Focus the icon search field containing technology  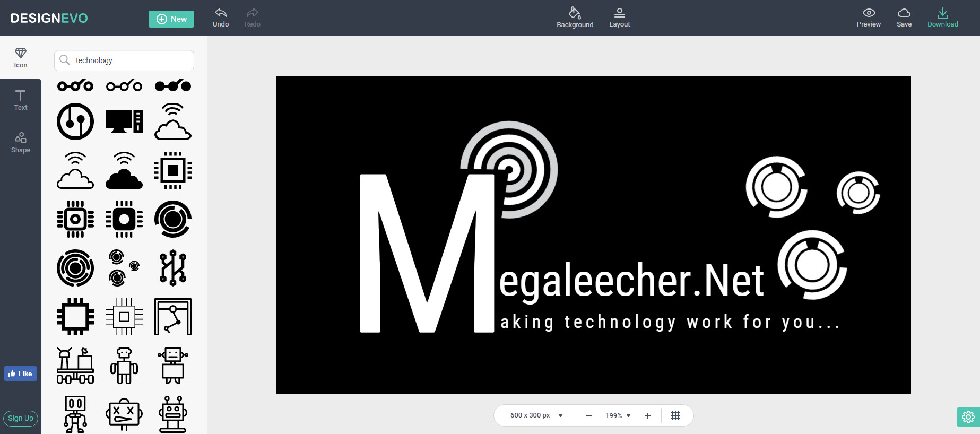click(x=124, y=60)
